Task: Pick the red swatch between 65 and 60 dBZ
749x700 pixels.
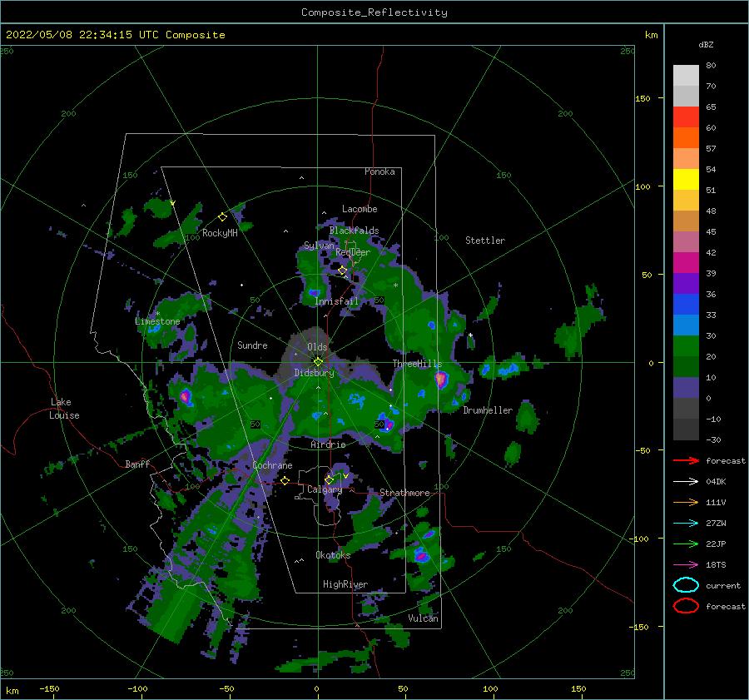Action: click(686, 117)
